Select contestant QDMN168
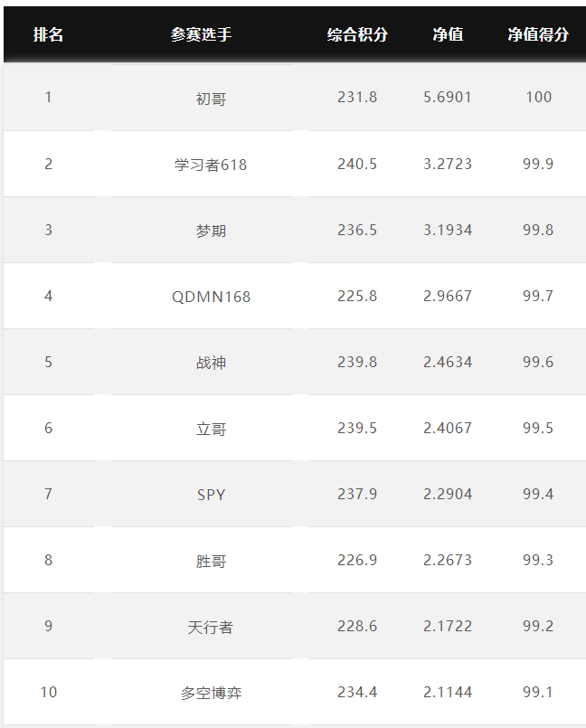 (x=211, y=297)
